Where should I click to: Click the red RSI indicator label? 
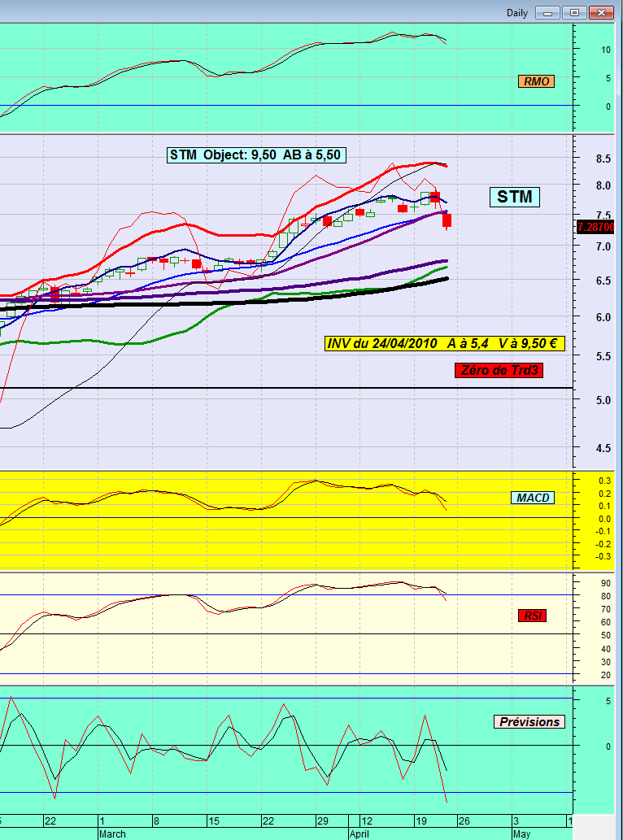[x=532, y=616]
